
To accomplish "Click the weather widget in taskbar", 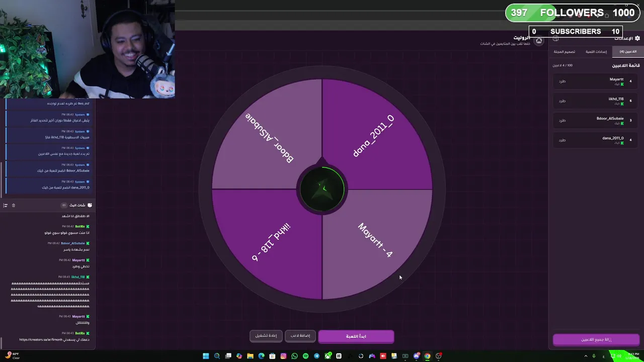I will pos(13,356).
